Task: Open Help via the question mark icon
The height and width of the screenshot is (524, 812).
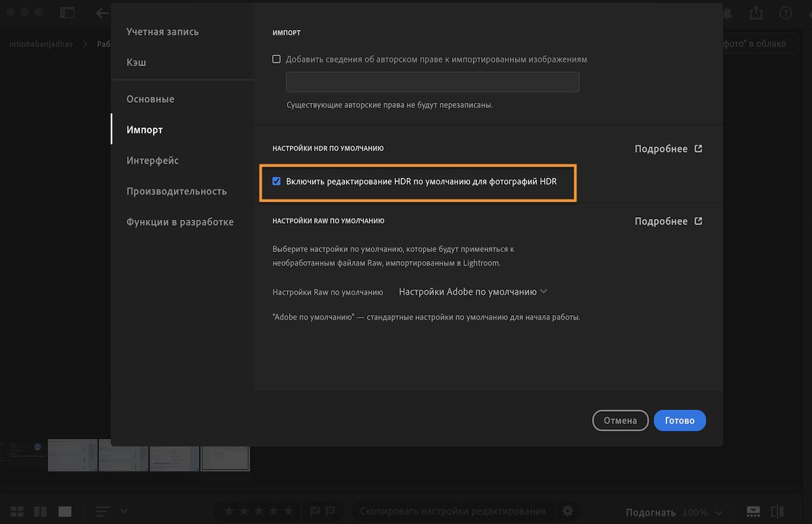Action: [786, 12]
